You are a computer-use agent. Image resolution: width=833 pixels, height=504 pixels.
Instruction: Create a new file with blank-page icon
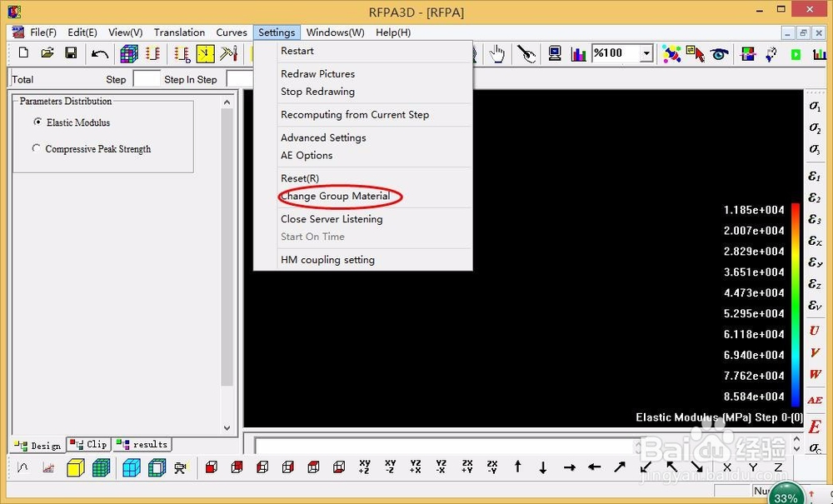[x=23, y=53]
